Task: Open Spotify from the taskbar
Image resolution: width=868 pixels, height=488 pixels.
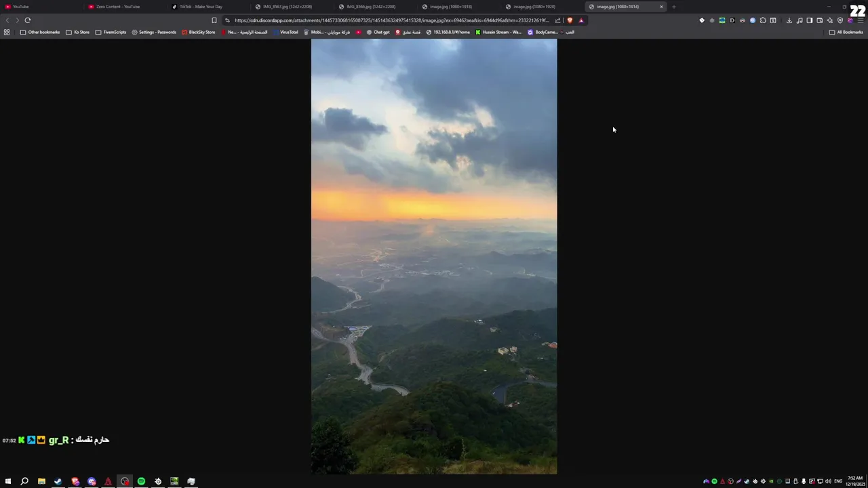Action: 141,481
